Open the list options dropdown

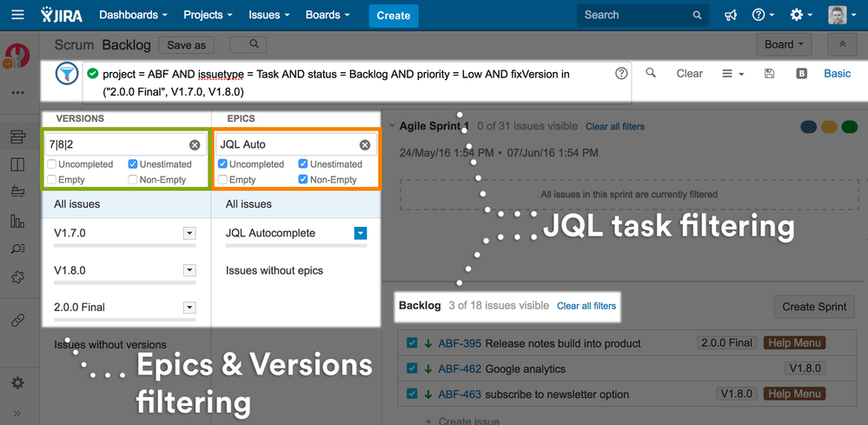[733, 74]
